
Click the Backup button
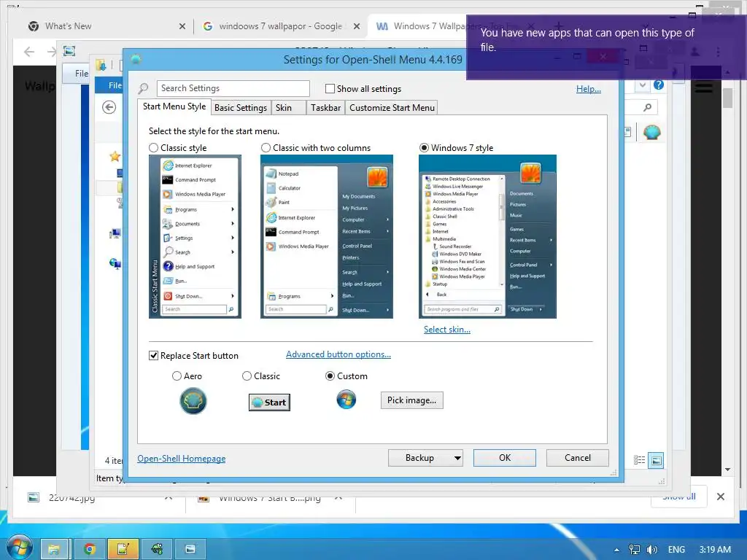click(419, 458)
